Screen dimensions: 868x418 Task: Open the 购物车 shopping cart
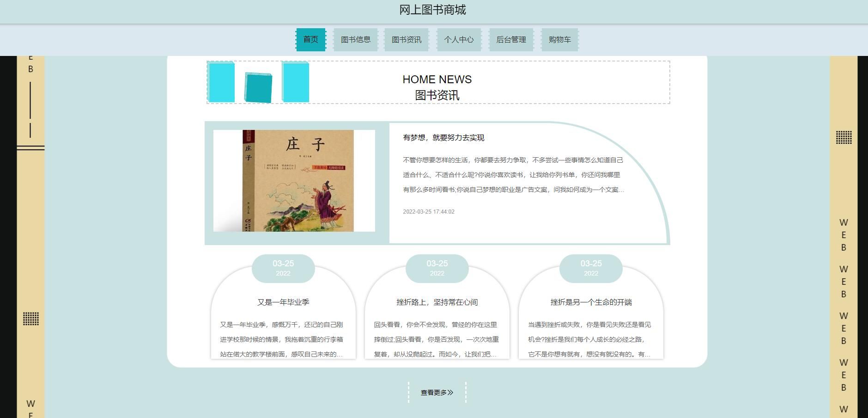click(x=559, y=40)
